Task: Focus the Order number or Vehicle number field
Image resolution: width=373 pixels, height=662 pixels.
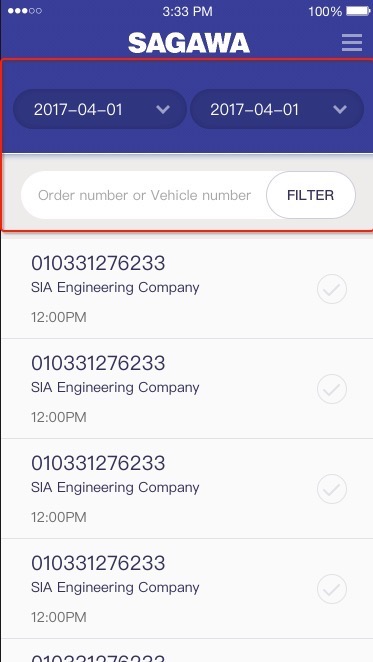Action: pyautogui.click(x=144, y=195)
